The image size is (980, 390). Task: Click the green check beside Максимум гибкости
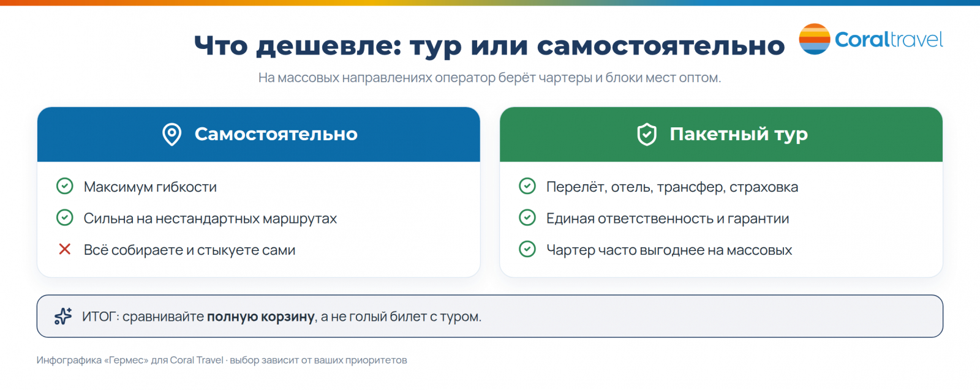click(64, 186)
